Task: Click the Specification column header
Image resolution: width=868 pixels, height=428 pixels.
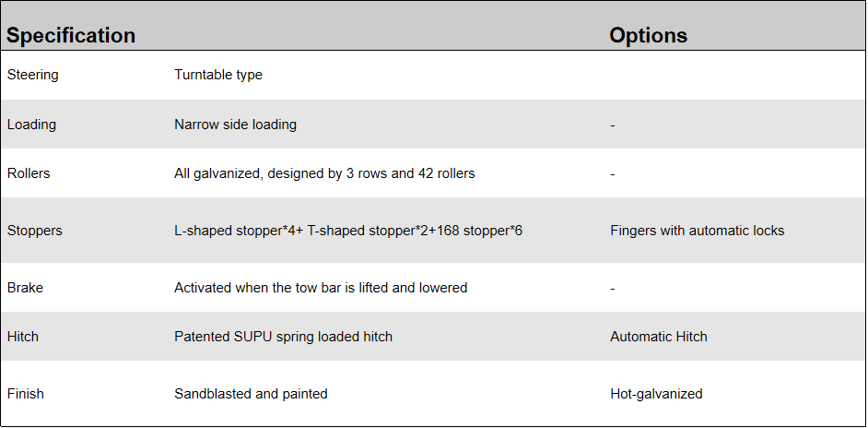Action: pyautogui.click(x=71, y=36)
